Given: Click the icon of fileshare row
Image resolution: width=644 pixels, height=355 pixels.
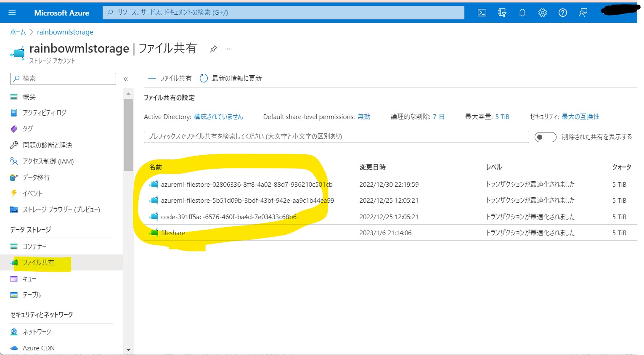Looking at the screenshot, I should pos(154,233).
